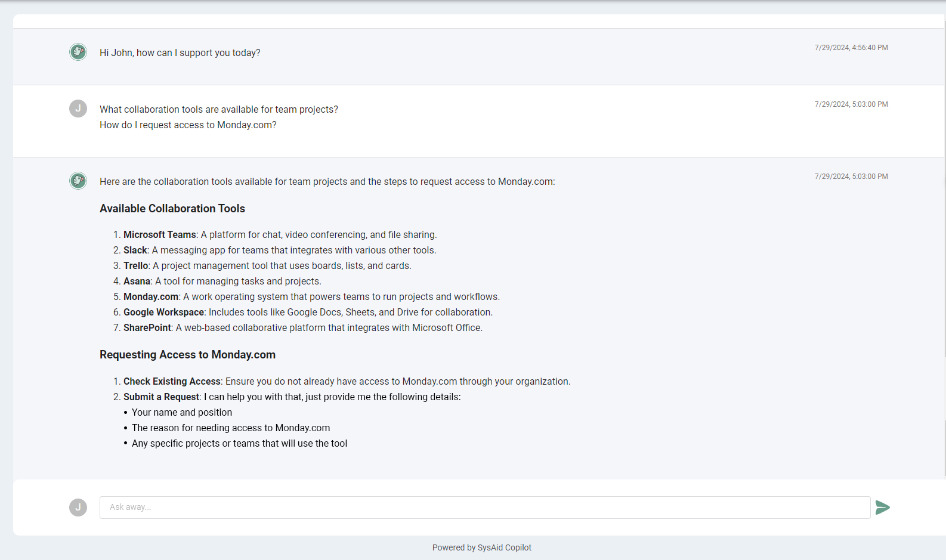Click the J user avatar beside the collaboration question

tap(78, 109)
